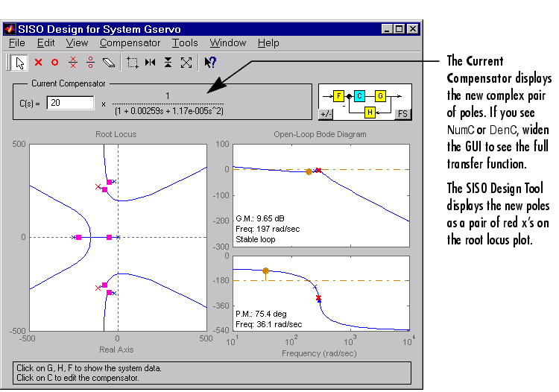The image size is (559, 392).
Task: Select the default arrow pointer tool
Action: [x=19, y=63]
